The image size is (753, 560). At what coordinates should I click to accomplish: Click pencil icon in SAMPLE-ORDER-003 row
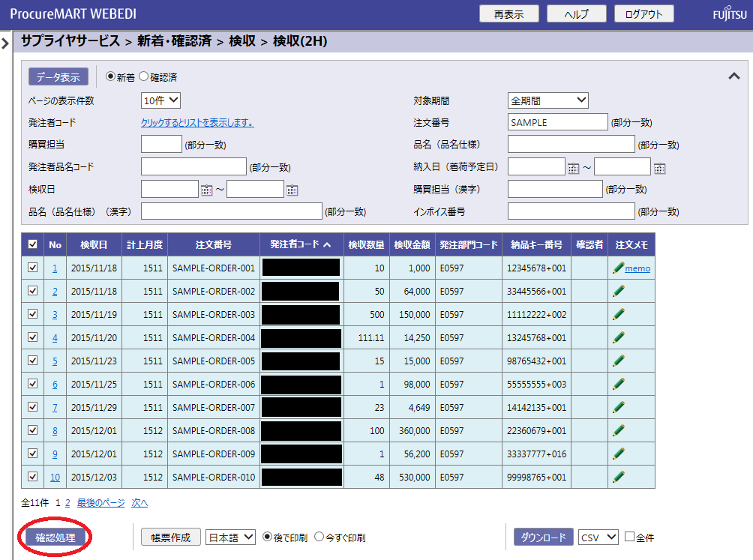pos(619,314)
